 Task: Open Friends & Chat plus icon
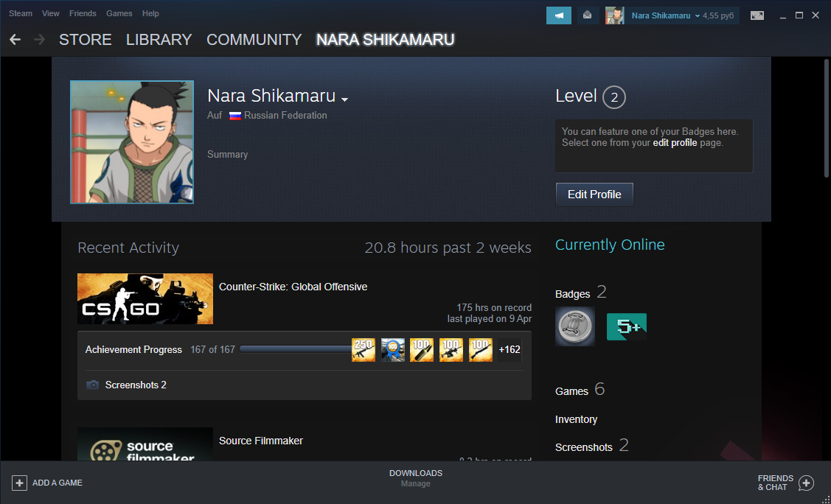click(x=806, y=483)
